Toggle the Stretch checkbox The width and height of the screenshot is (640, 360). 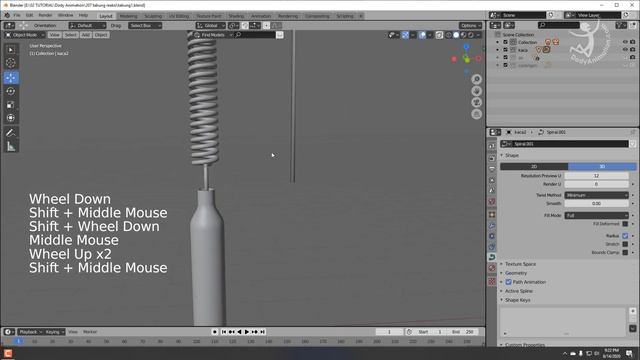[x=625, y=244]
